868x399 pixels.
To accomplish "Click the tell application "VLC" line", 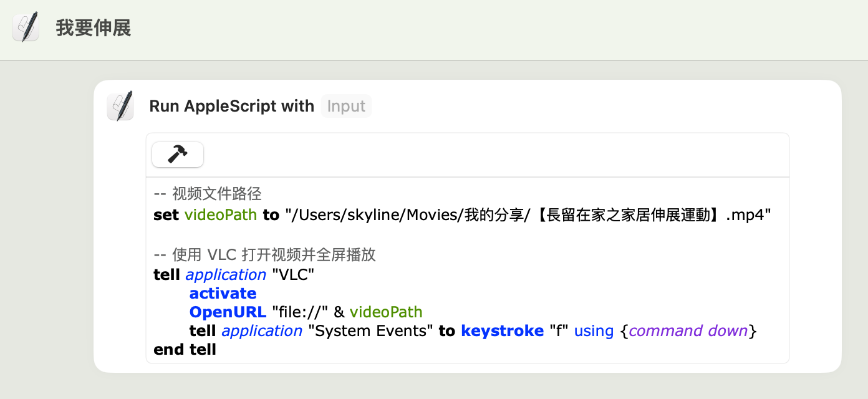I will click(234, 274).
